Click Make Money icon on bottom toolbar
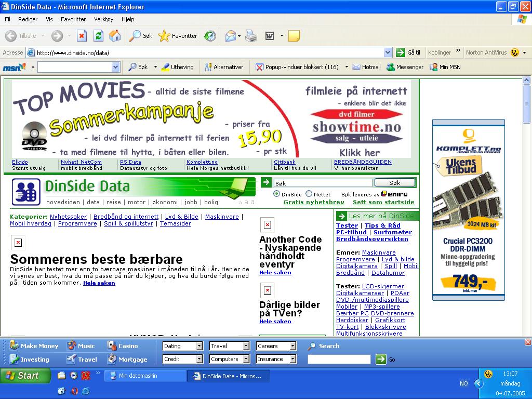This screenshot has width=532, height=399. pyautogui.click(x=14, y=345)
